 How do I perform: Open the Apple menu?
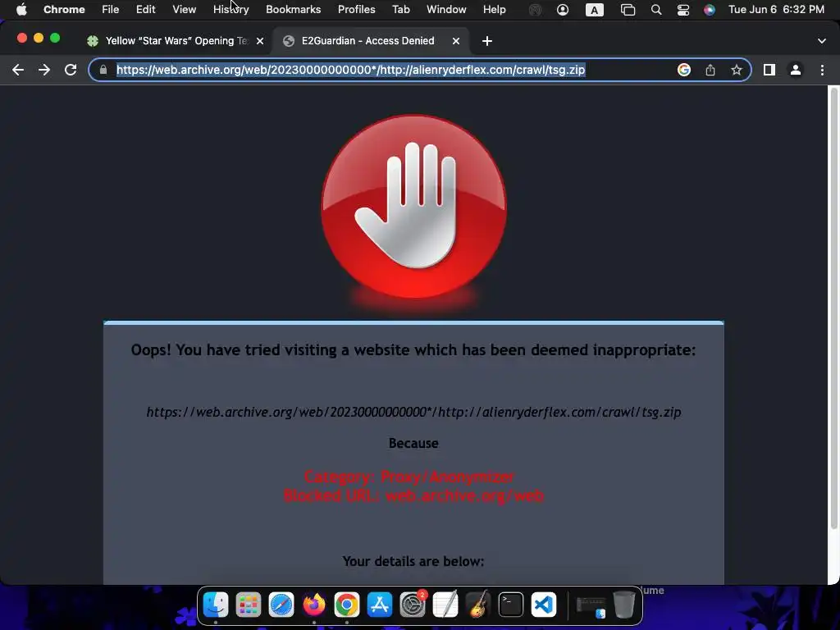pos(21,9)
